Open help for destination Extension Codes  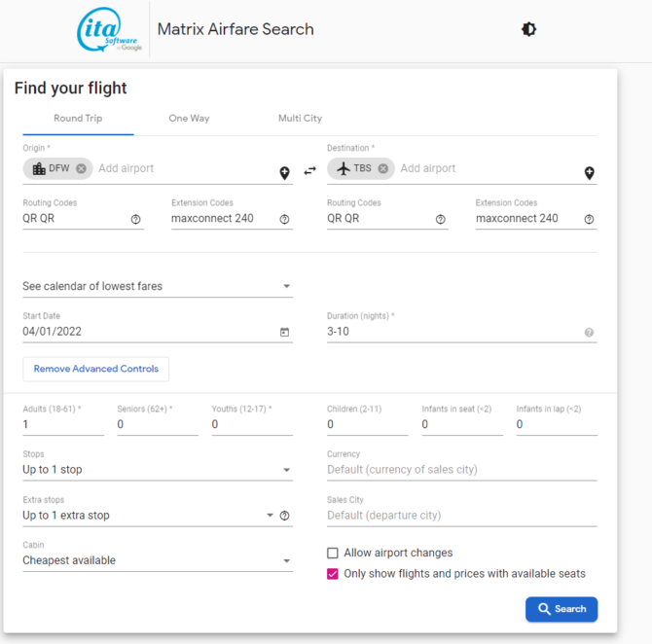click(589, 219)
